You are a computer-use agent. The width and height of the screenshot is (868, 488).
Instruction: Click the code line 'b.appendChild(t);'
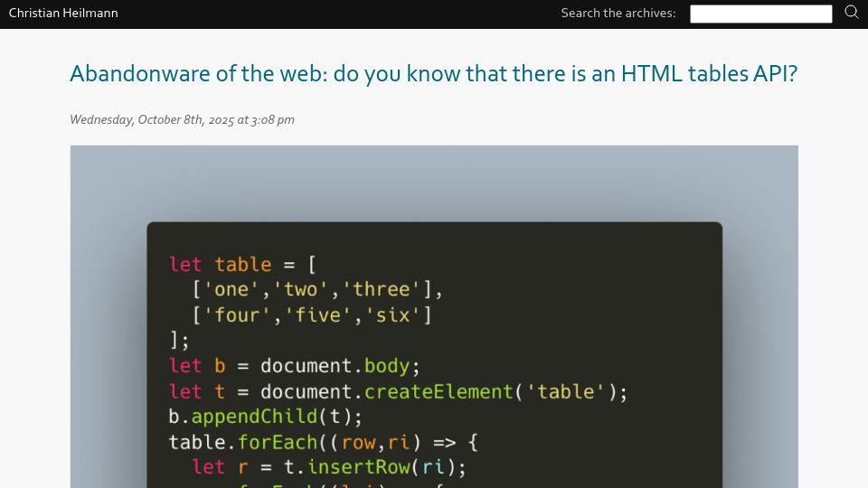click(x=265, y=417)
